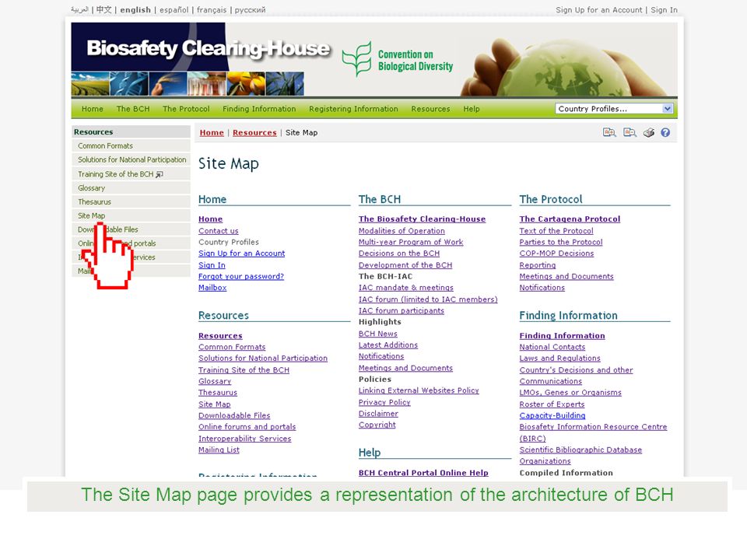The height and width of the screenshot is (560, 747).
Task: Click Reporting link under The Protocol
Action: pyautogui.click(x=538, y=264)
